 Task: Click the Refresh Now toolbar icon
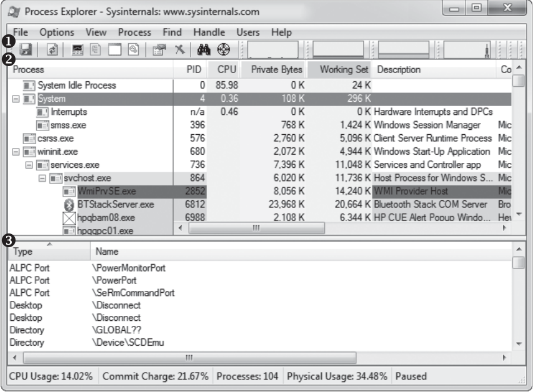coord(52,49)
